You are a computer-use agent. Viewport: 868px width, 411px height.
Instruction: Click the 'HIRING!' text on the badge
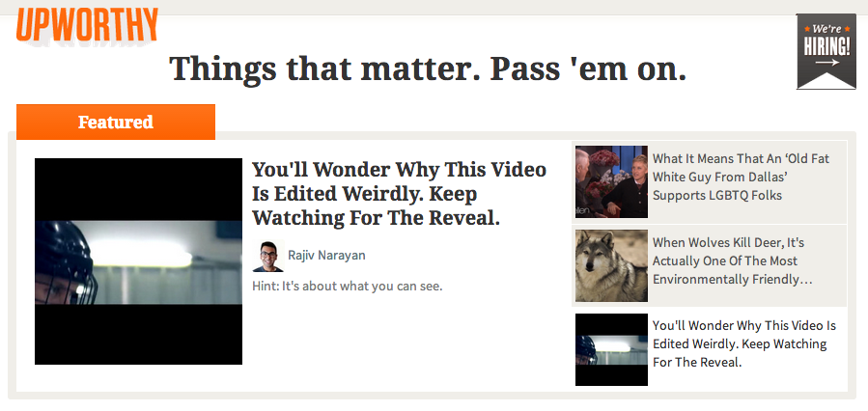tap(826, 46)
